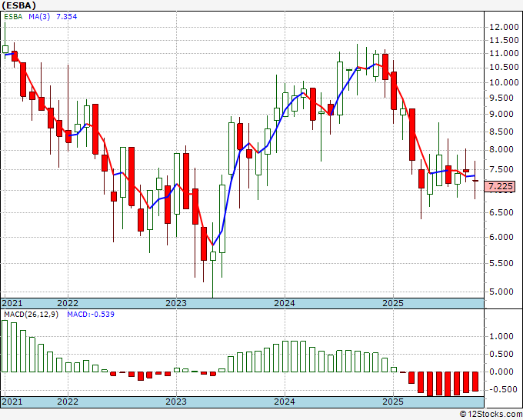Select the MACD(26,12,9) indicator label

tap(31, 315)
